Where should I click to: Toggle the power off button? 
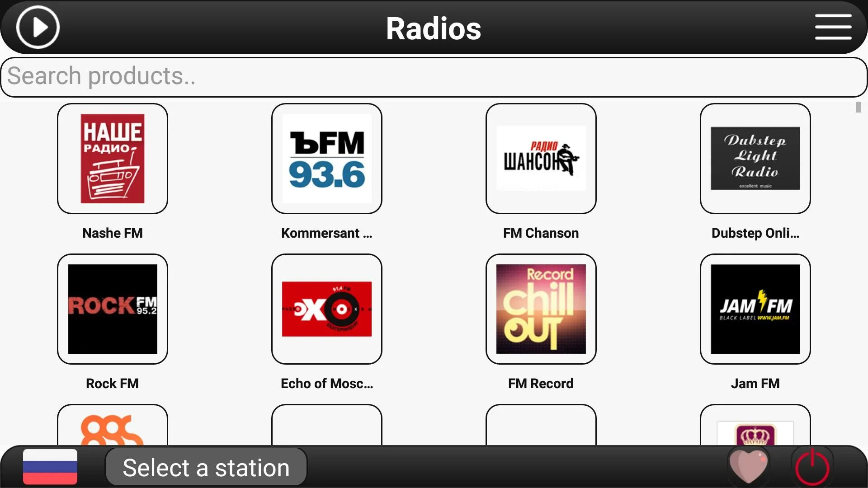pos(814,467)
